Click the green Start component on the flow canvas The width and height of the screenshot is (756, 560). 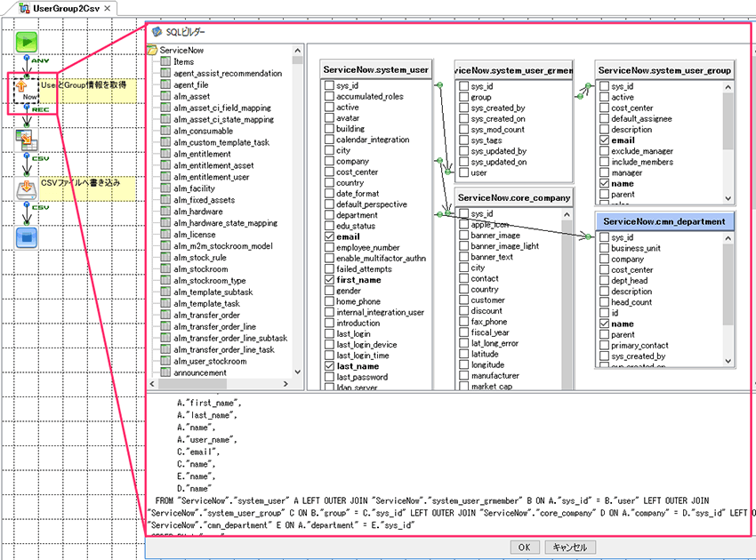[x=26, y=42]
